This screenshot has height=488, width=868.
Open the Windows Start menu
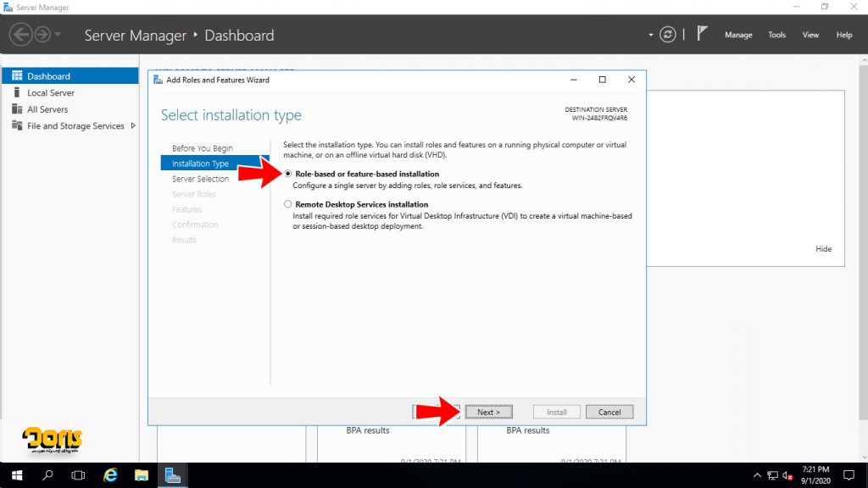[17, 475]
